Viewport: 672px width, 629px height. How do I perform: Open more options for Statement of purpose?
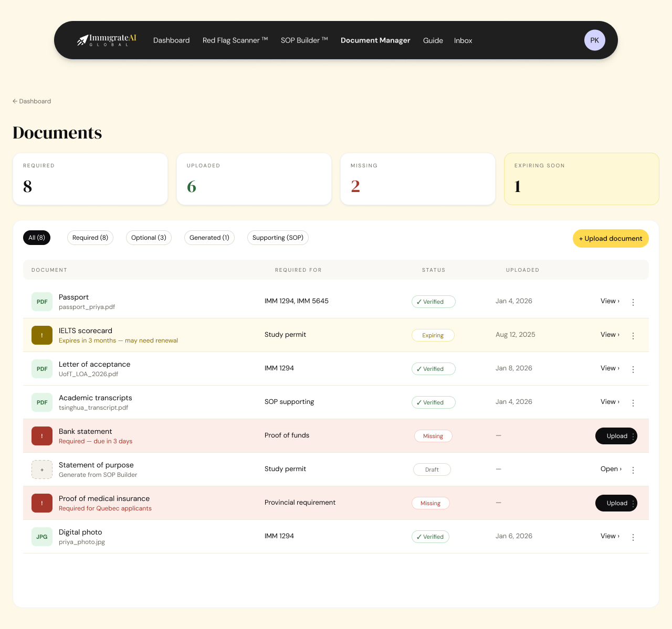(x=633, y=470)
